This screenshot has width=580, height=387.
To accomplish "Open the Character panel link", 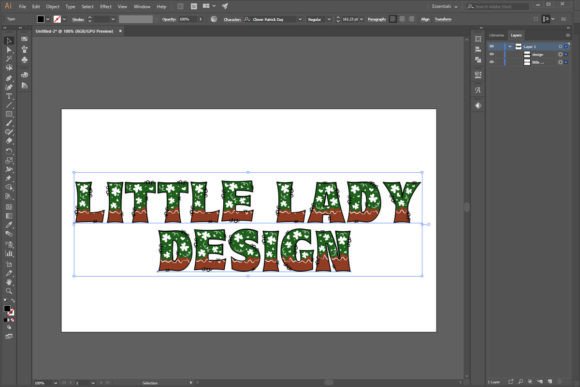I will tap(232, 19).
